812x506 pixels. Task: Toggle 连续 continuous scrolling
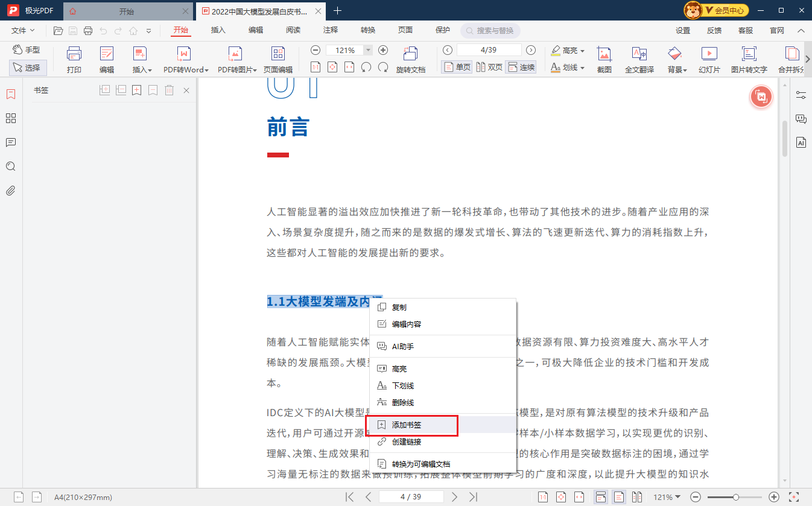(x=521, y=67)
